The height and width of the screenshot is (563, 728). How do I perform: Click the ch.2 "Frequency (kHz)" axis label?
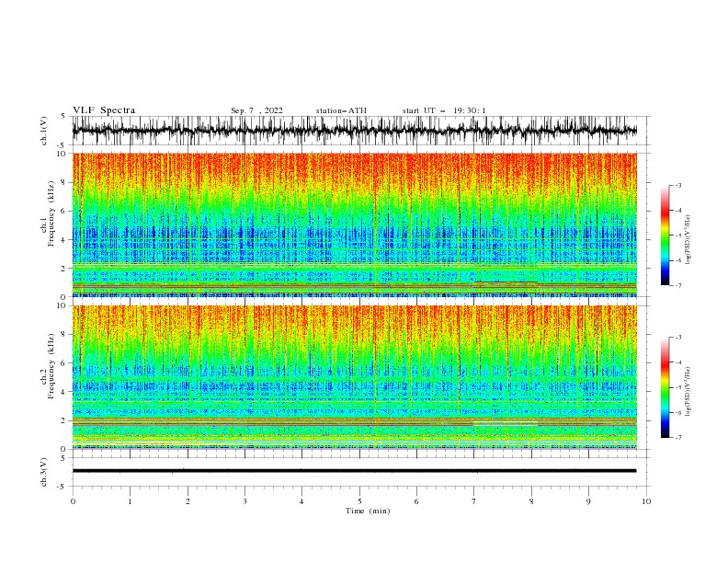(51, 366)
